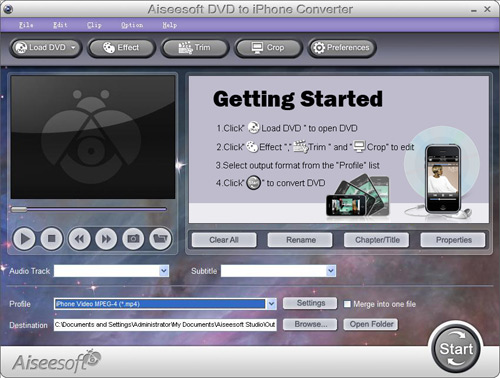Rewind the preview video
This screenshot has width=500, height=378.
click(79, 239)
